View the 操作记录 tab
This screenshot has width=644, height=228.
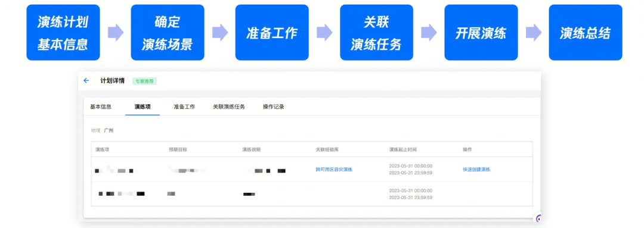point(274,107)
